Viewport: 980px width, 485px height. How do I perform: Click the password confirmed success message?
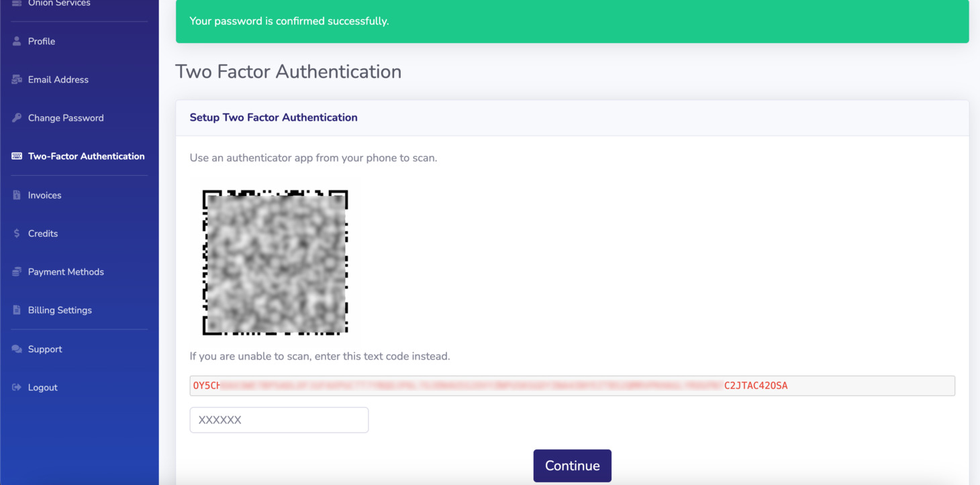573,21
